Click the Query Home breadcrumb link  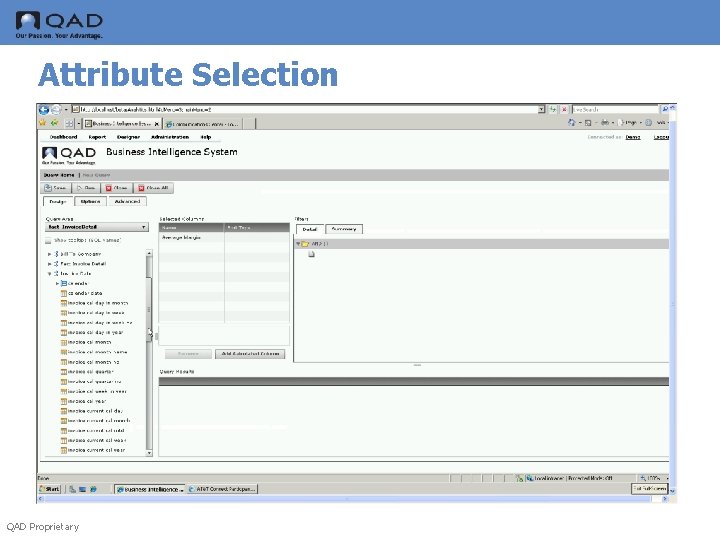pos(59,175)
